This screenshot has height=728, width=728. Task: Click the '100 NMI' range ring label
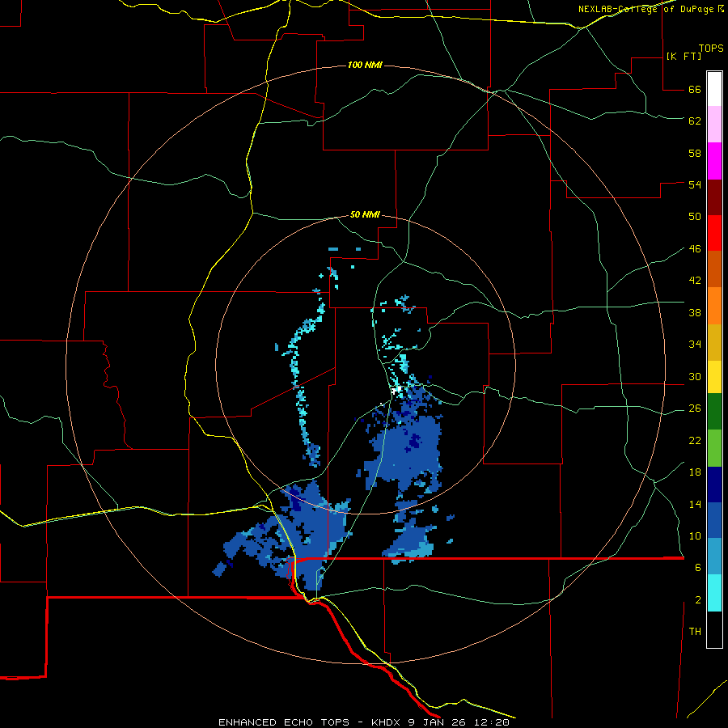pos(365,65)
